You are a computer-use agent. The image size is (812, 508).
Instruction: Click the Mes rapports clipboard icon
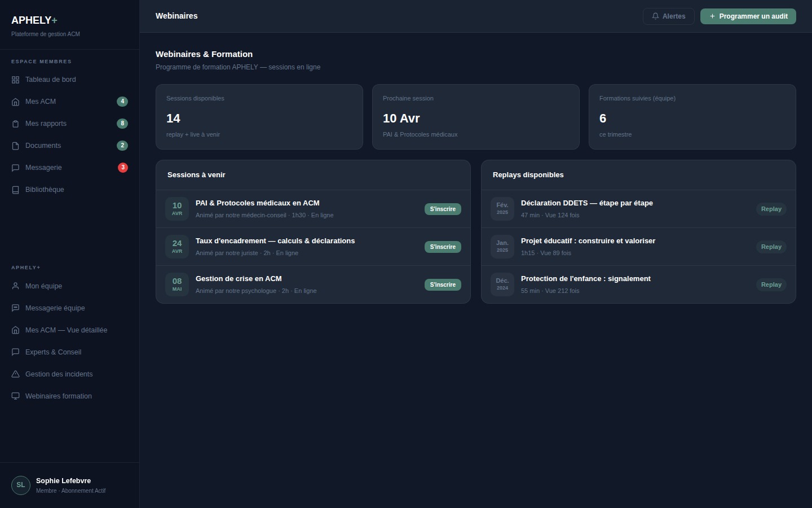coord(15,124)
